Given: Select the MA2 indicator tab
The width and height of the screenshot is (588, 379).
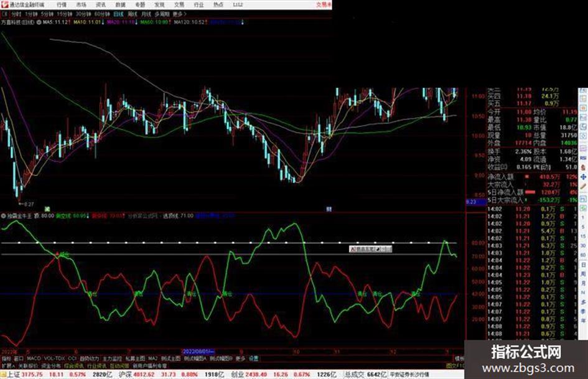Looking at the screenshot, I should coord(153,358).
